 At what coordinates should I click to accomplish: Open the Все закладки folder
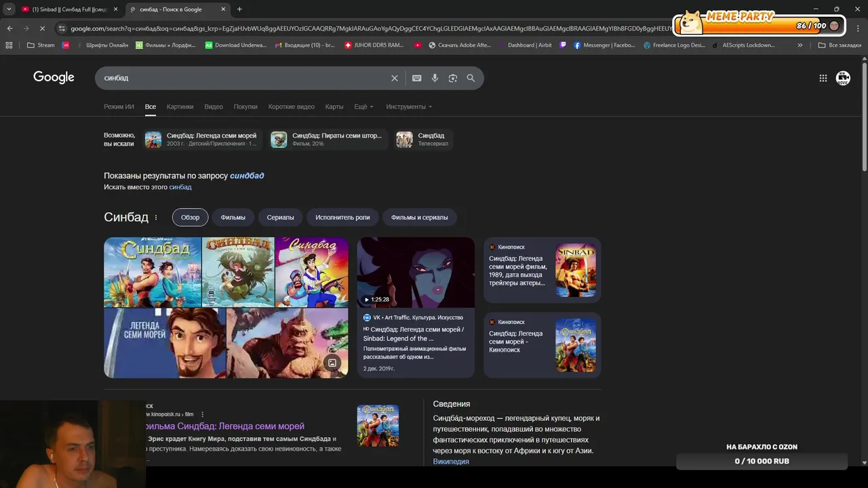[x=840, y=45]
